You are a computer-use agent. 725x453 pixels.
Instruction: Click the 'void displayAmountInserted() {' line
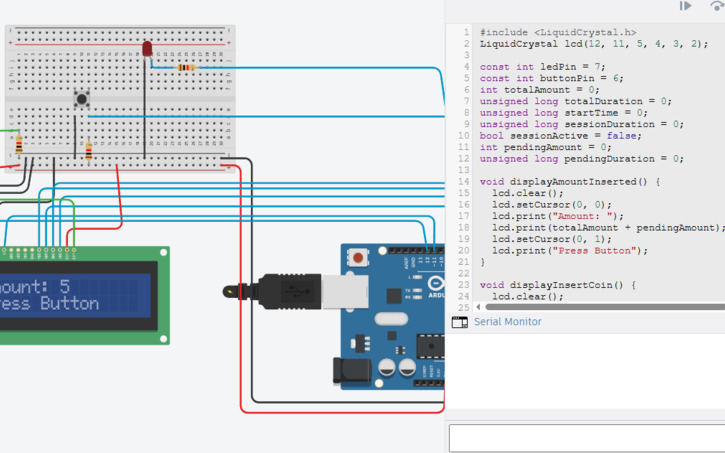pos(570,182)
